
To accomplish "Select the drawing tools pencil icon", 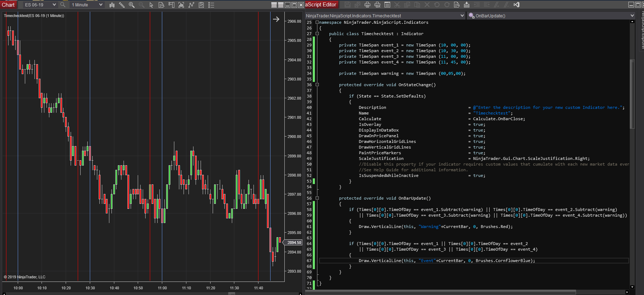I will 122,5.
